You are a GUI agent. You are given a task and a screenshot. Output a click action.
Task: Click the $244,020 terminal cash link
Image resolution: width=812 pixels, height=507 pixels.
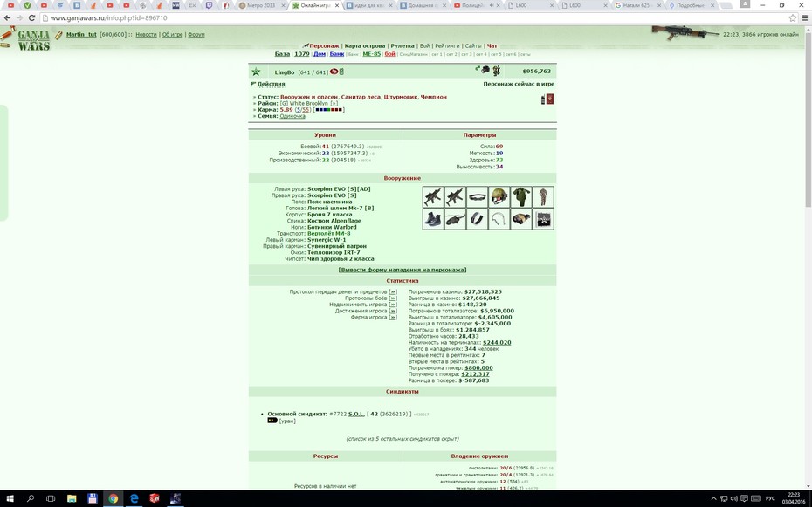497,342
